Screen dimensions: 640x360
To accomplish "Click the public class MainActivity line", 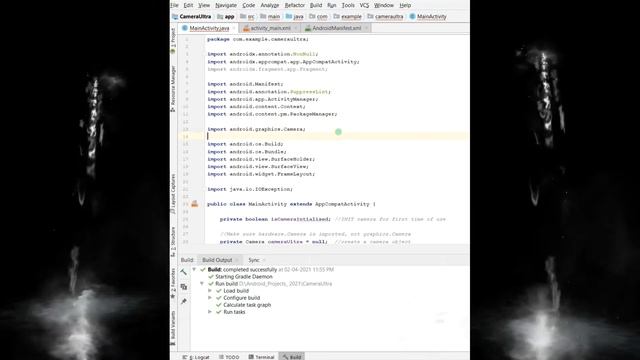I will (x=291, y=204).
